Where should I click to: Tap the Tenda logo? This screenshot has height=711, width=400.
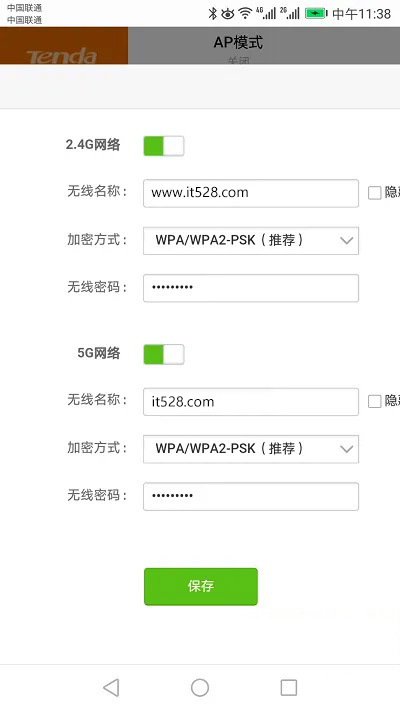point(62,56)
